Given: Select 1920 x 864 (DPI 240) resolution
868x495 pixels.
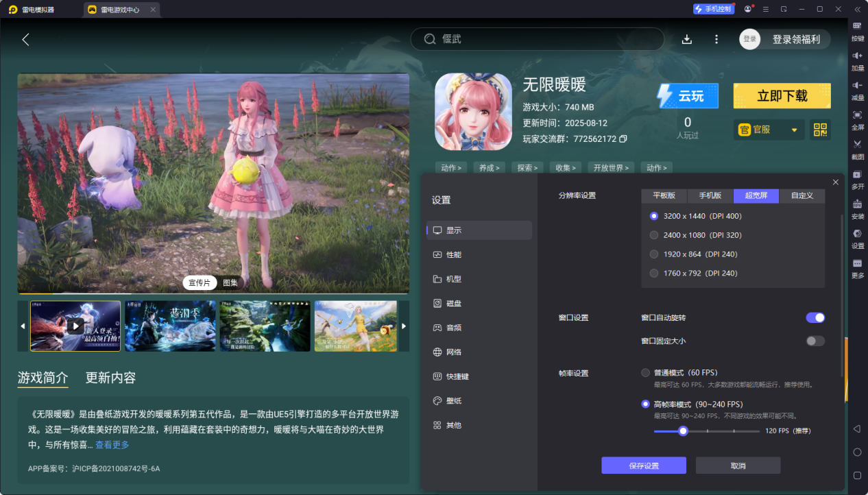Looking at the screenshot, I should tap(655, 254).
